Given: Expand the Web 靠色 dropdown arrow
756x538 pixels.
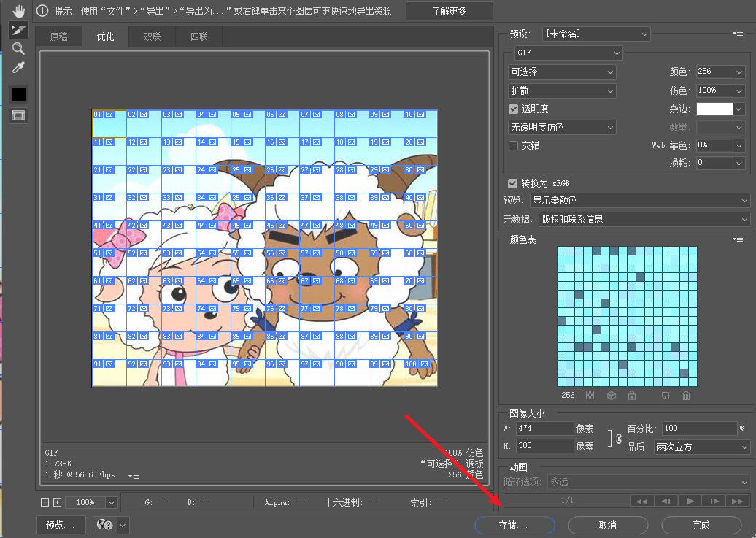Looking at the screenshot, I should (x=739, y=145).
